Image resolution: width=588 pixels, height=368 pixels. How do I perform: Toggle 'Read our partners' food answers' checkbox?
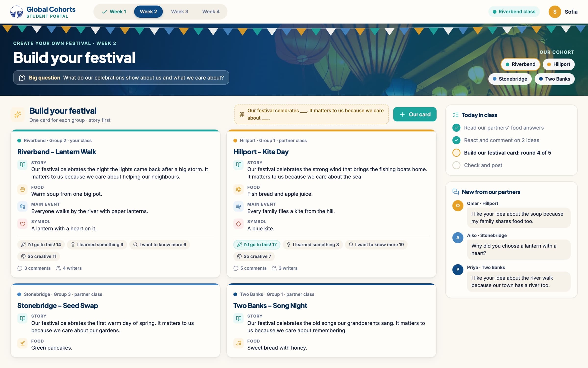coord(456,128)
